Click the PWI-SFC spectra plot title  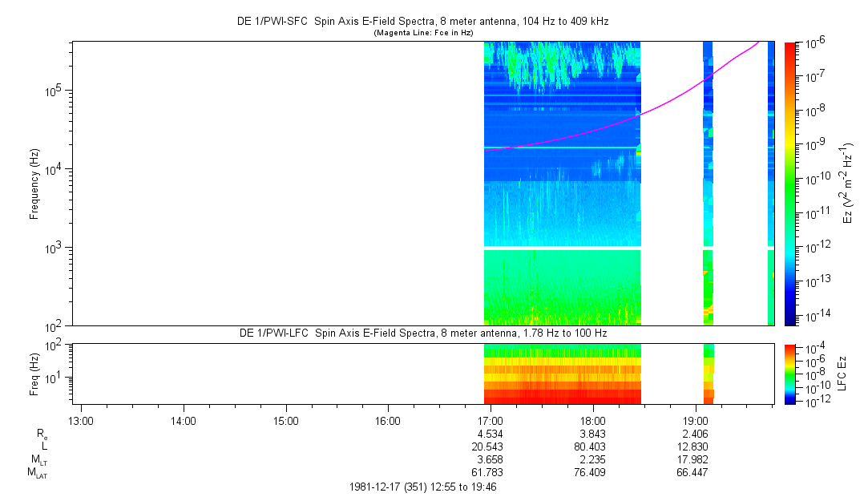(x=424, y=22)
